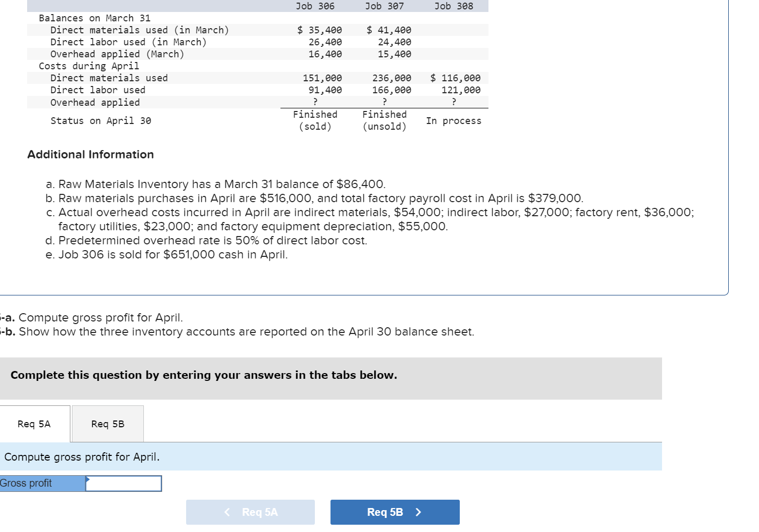
Task: Click the In process status label
Action: point(454,120)
